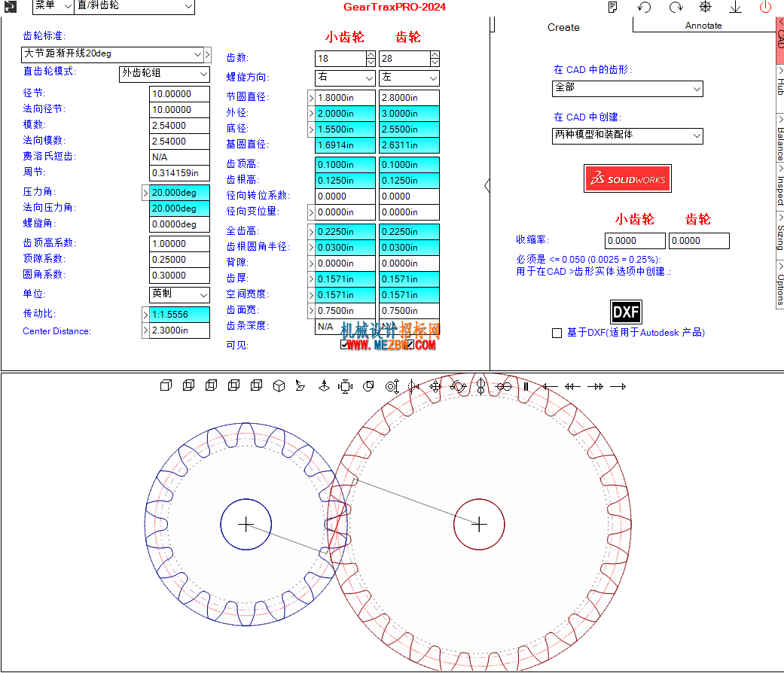Click the program logo icon at top-left
The image size is (784, 673).
[x=11, y=7]
